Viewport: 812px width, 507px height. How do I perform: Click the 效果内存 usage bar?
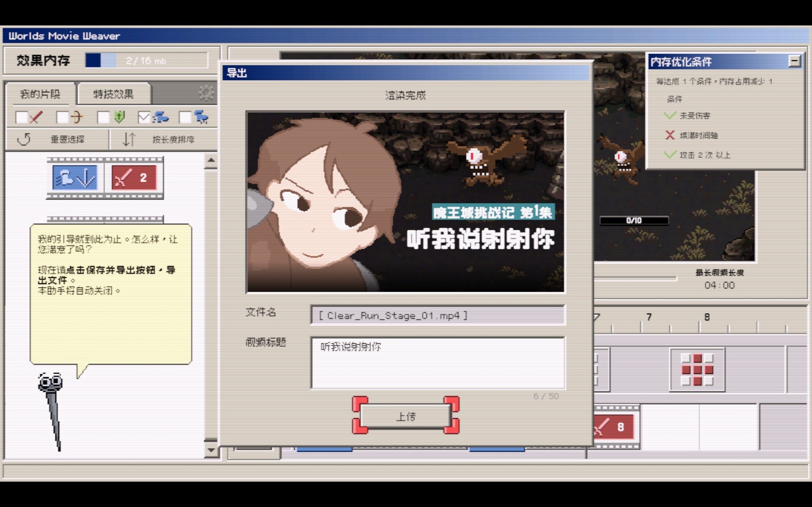click(146, 61)
